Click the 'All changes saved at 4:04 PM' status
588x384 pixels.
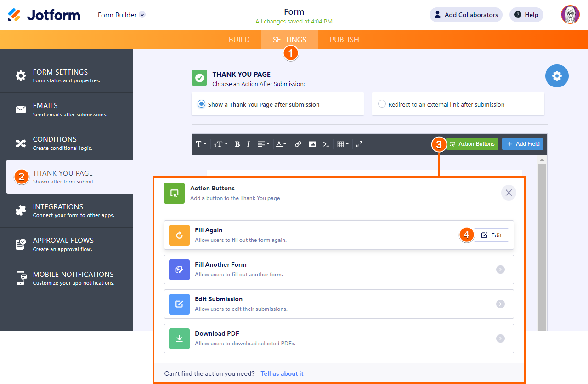click(x=294, y=22)
